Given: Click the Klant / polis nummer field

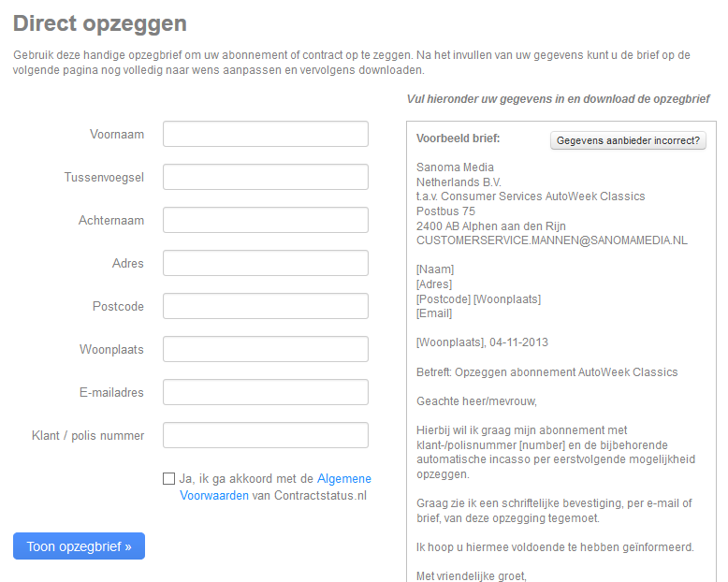Looking at the screenshot, I should [266, 435].
